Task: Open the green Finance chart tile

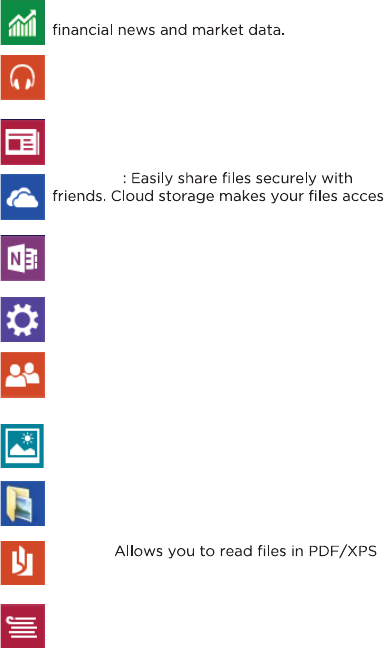Action: [23, 22]
